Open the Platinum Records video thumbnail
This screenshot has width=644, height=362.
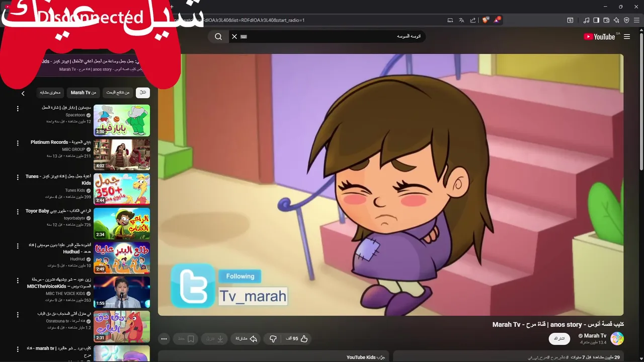pos(122,154)
